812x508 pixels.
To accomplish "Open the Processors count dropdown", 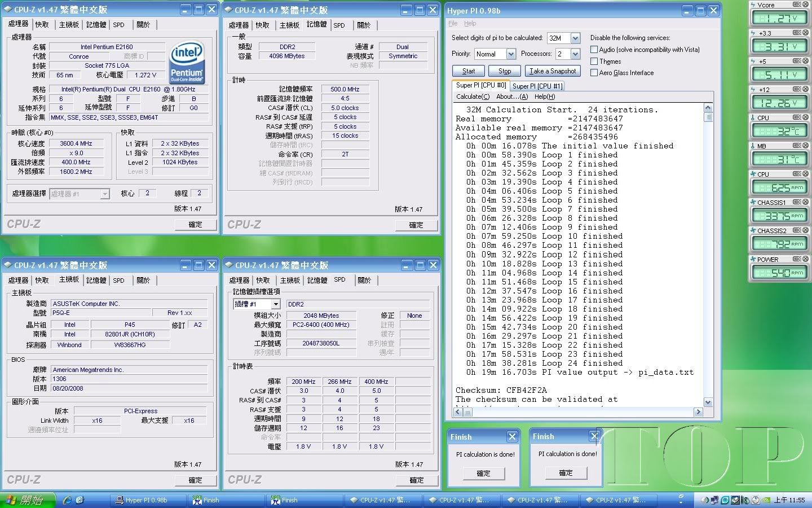I will click(x=575, y=54).
